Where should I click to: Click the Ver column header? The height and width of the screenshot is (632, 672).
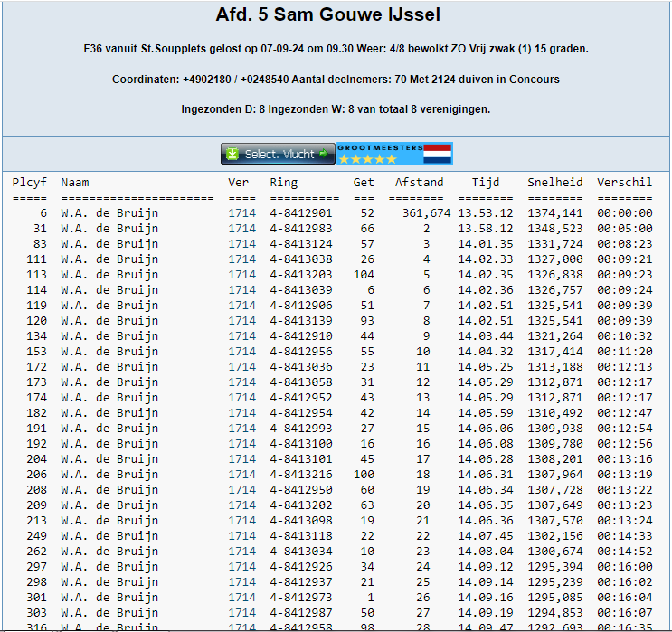238,183
